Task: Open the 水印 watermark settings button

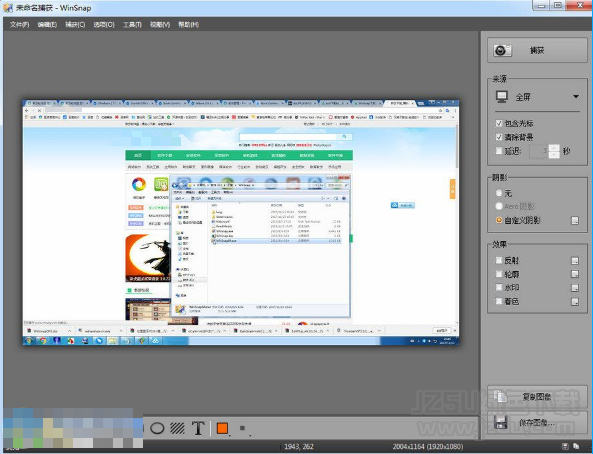Action: 575,288
